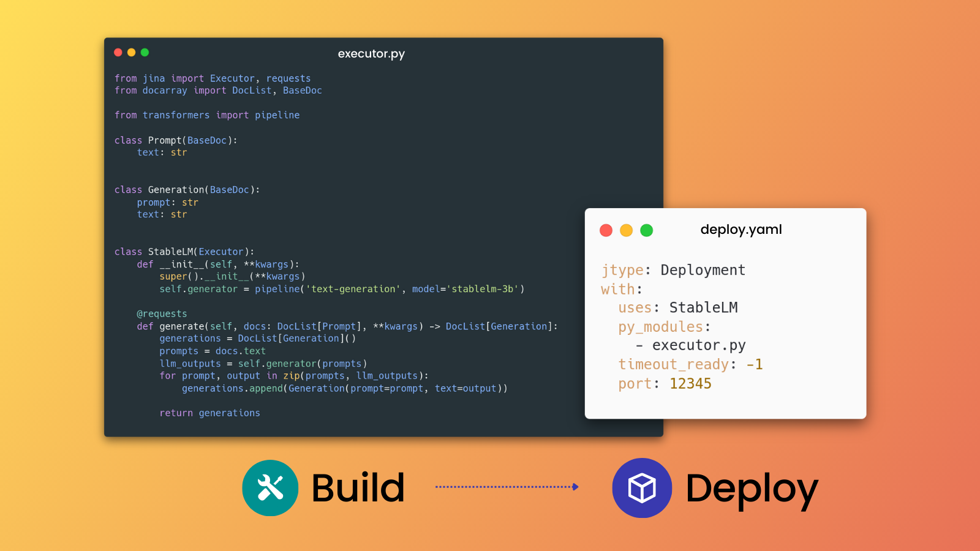Click the executor.py window title

click(x=371, y=54)
